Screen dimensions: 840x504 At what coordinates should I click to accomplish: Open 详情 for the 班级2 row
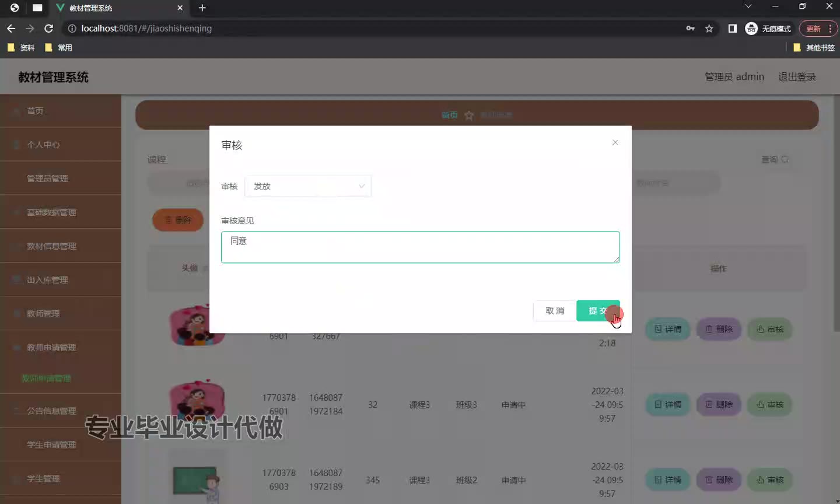[x=668, y=480]
